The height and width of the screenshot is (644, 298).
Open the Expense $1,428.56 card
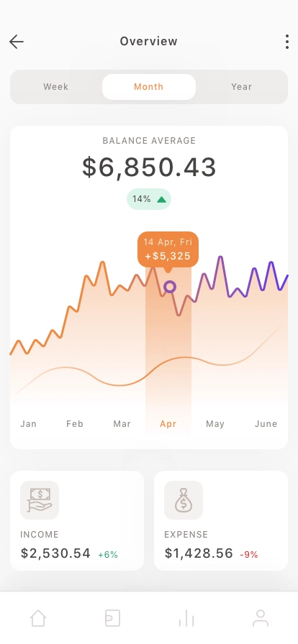coord(220,521)
